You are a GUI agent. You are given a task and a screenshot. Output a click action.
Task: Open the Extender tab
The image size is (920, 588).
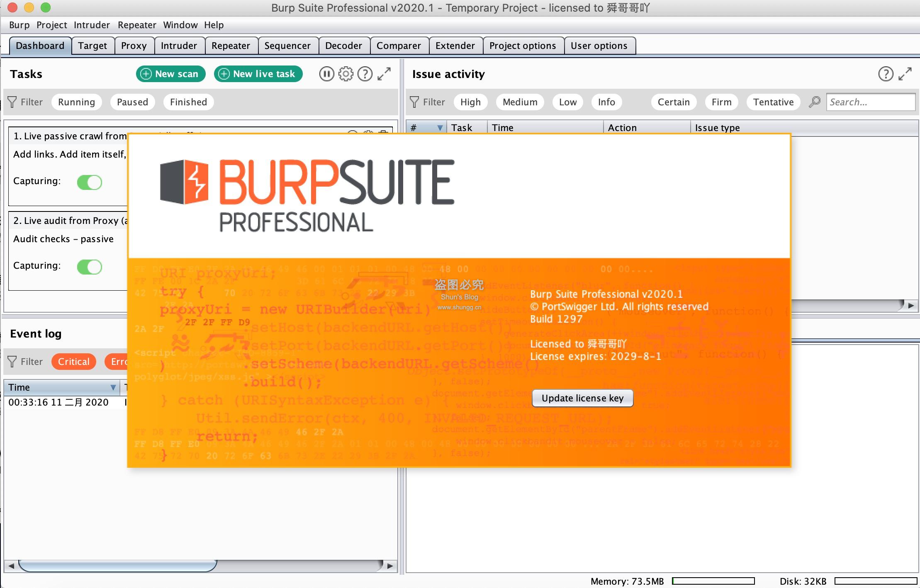[455, 46]
